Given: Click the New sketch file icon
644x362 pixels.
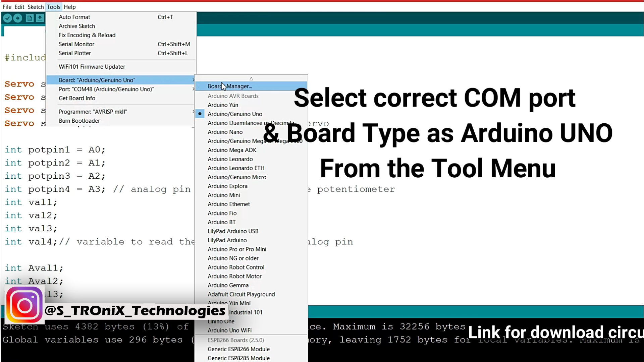Looking at the screenshot, I should pyautogui.click(x=30, y=18).
